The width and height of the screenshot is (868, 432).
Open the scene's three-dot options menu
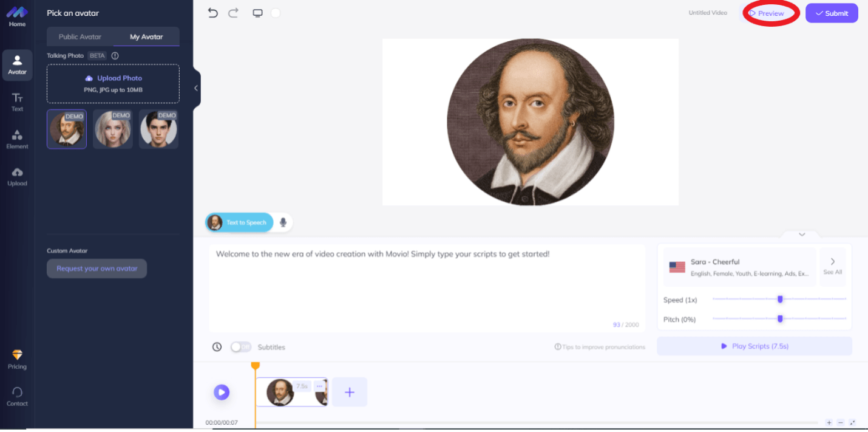(x=319, y=386)
